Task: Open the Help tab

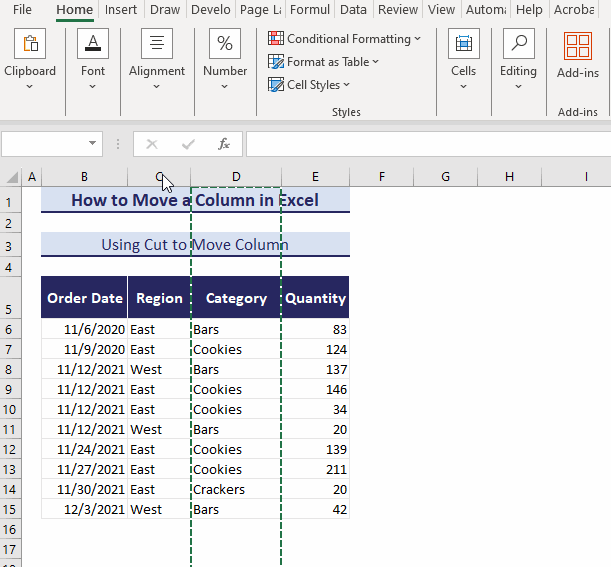Action: click(529, 9)
